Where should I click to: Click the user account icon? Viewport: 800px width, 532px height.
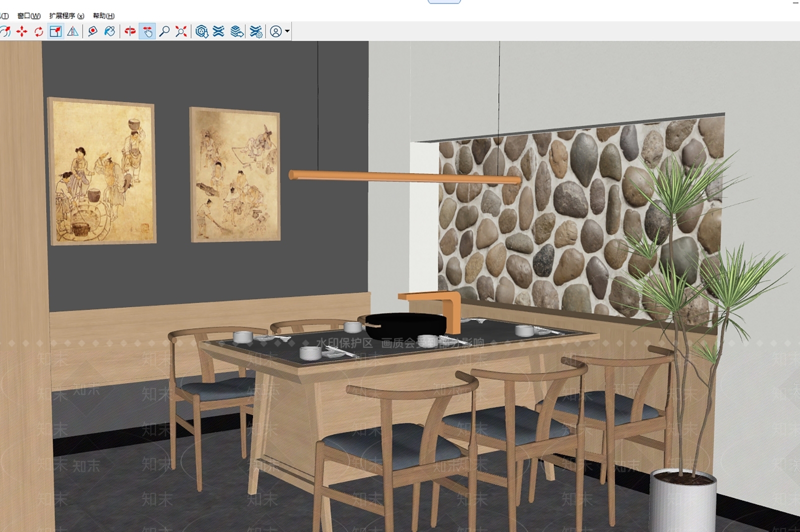[275, 31]
